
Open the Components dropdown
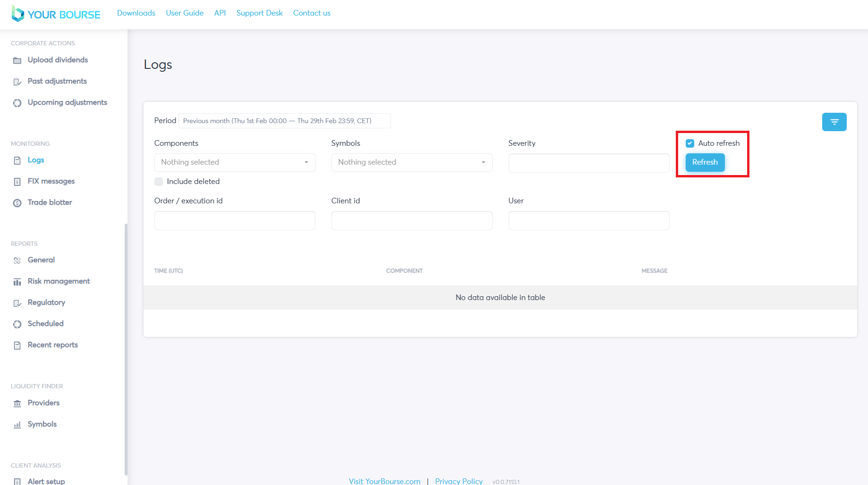click(x=234, y=162)
